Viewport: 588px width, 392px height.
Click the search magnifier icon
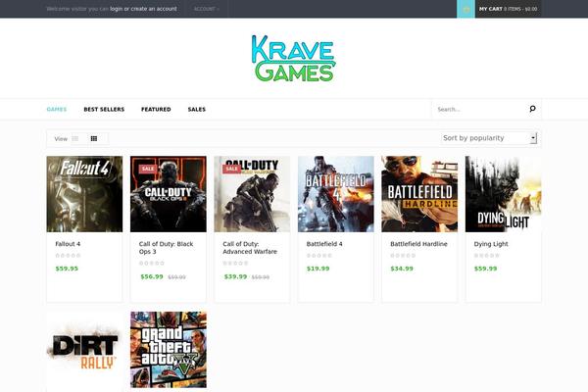point(532,109)
